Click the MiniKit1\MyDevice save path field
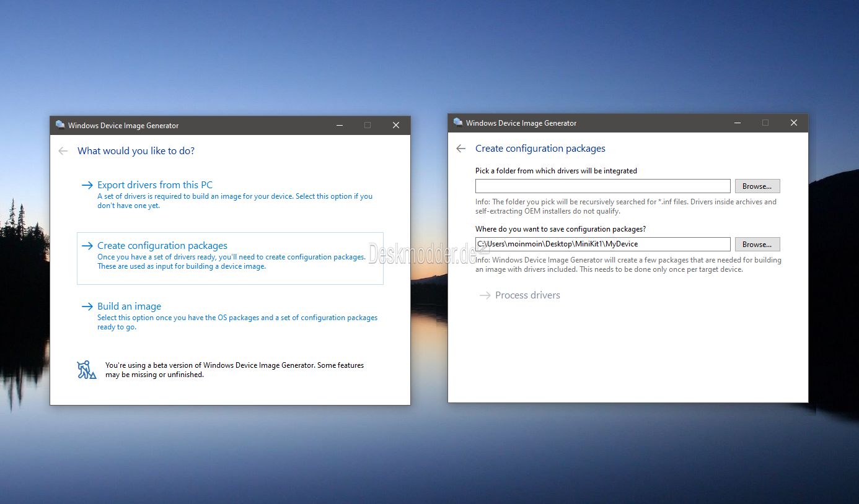 pos(603,244)
